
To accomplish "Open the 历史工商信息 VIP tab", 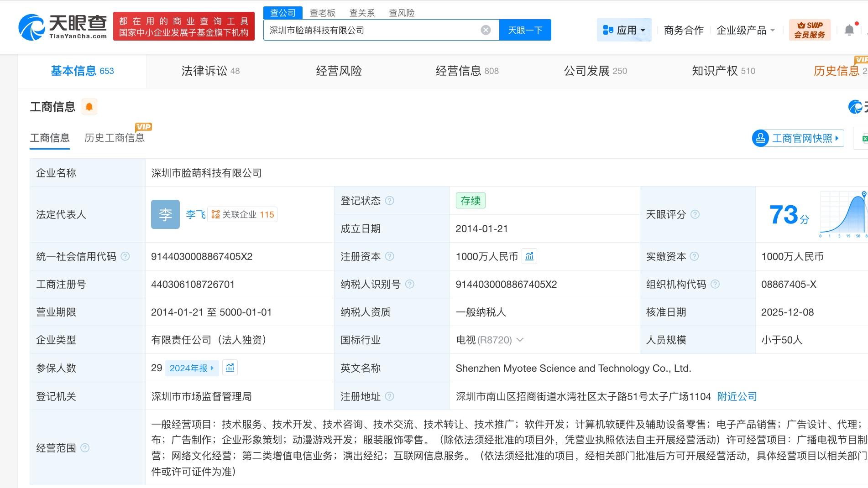I will (x=115, y=138).
